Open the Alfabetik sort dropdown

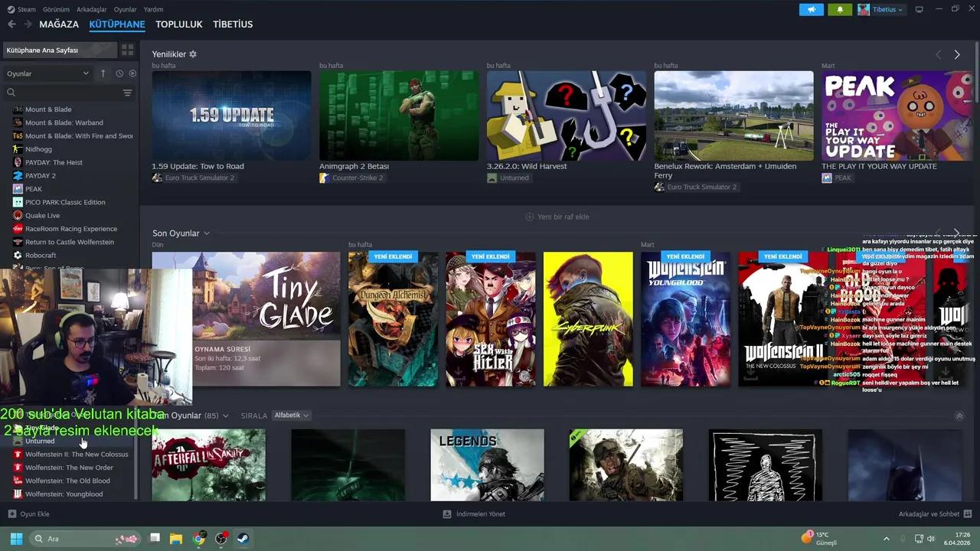[x=291, y=416]
